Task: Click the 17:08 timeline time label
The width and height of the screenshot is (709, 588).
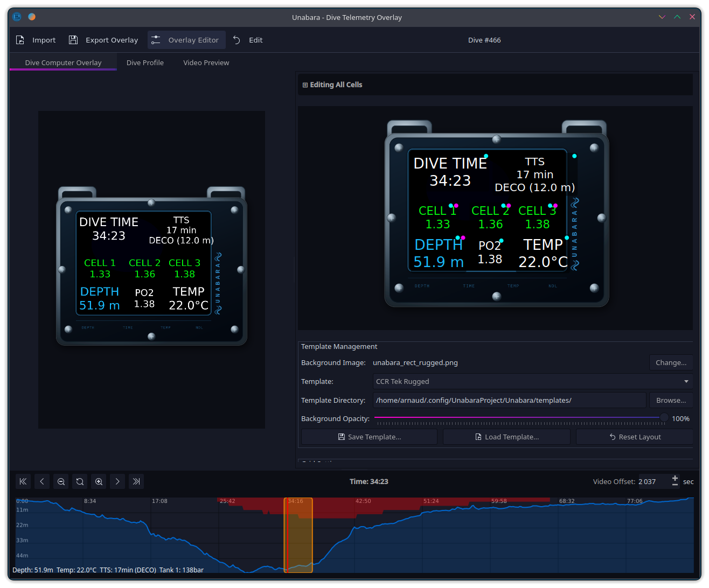Action: tap(159, 501)
